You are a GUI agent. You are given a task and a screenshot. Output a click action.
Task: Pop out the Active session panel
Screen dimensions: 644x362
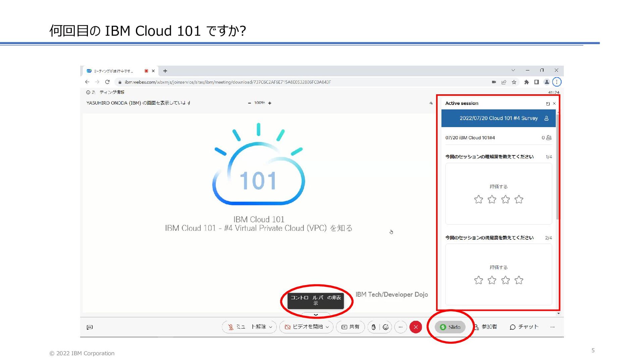(x=548, y=104)
